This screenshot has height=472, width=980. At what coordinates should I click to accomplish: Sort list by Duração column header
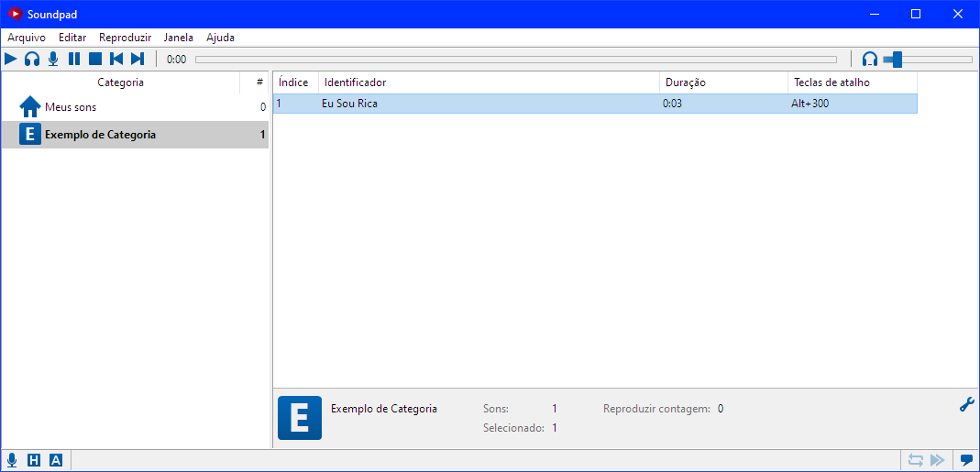tap(722, 82)
